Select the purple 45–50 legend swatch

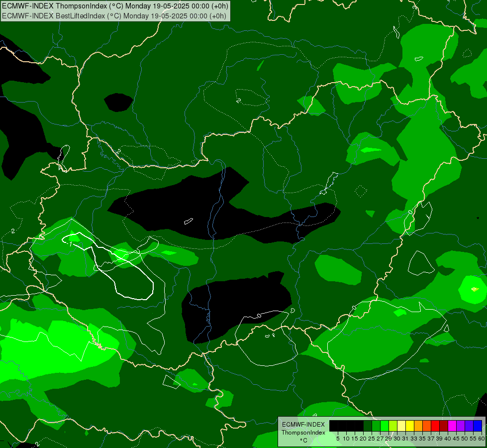[461, 426]
